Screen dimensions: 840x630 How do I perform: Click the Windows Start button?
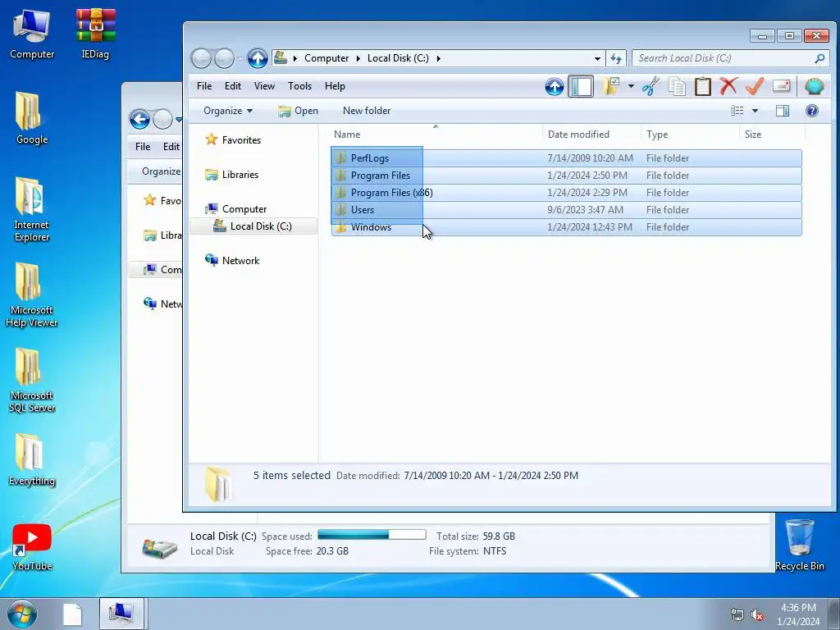pos(22,614)
